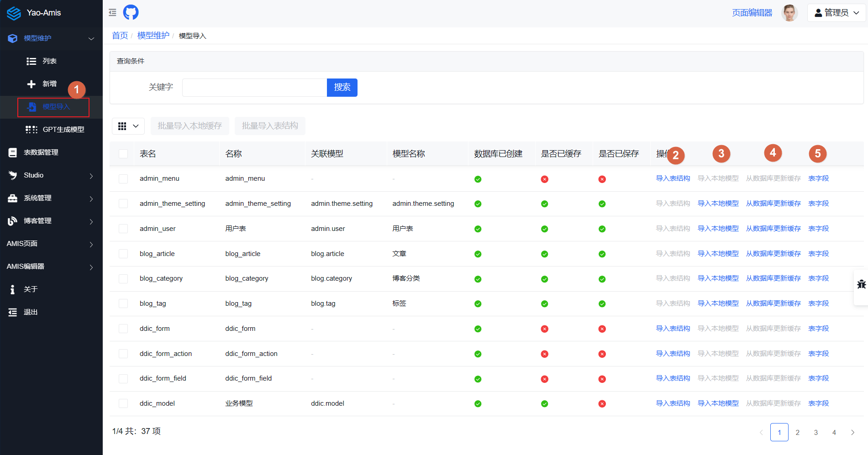Open 新增 plus item in sidebar
Screen dimensions: 868x455
click(x=49, y=84)
